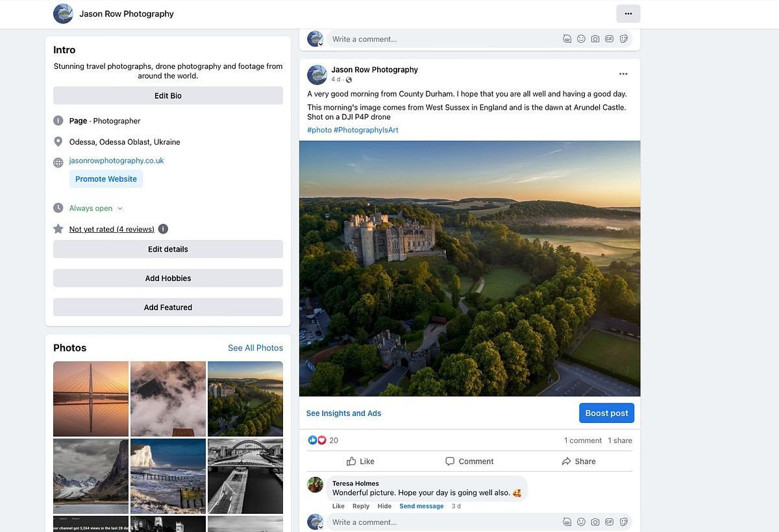Open the See All Photos link

(255, 348)
